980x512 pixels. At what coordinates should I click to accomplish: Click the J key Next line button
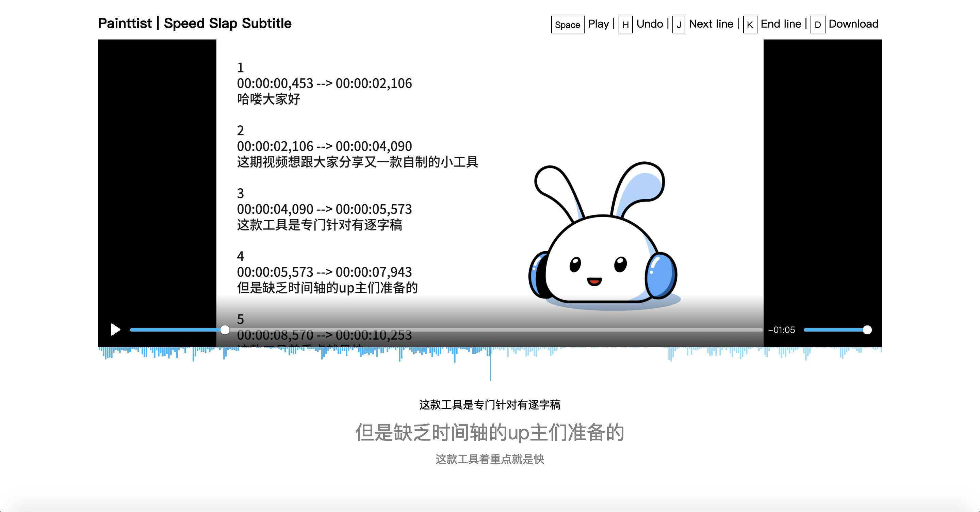click(x=678, y=25)
